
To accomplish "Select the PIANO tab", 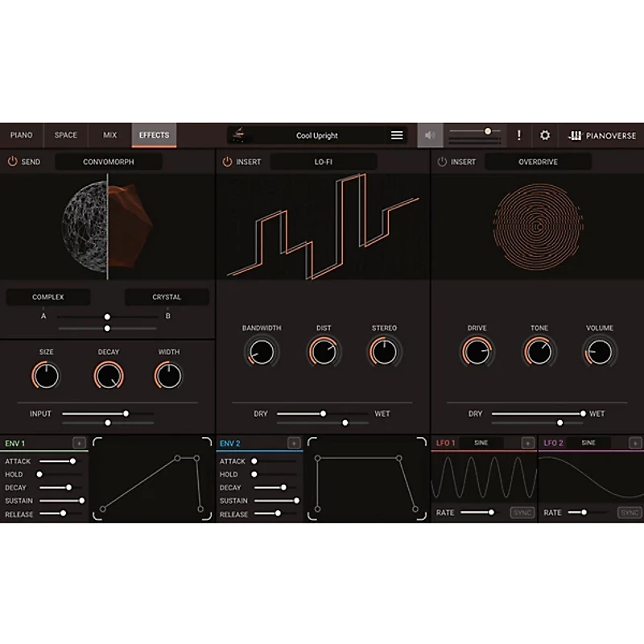I will 21,135.
